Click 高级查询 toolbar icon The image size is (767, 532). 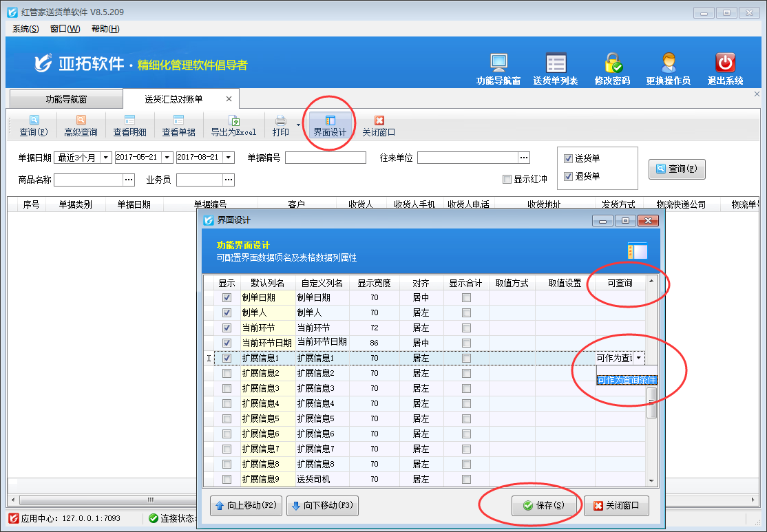tap(81, 125)
